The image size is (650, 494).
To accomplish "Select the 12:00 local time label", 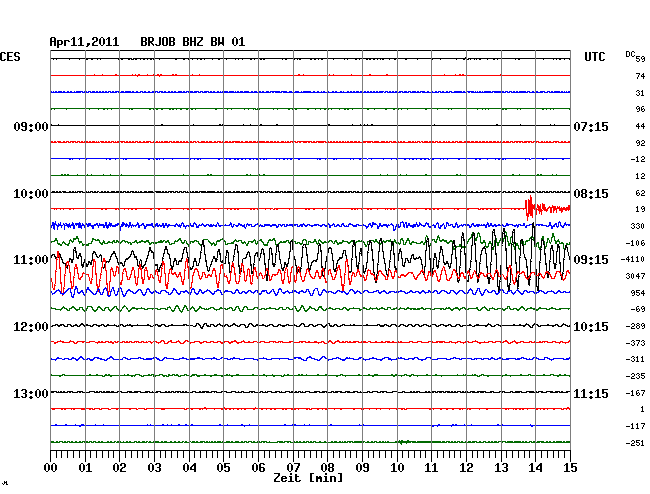I will (31, 327).
